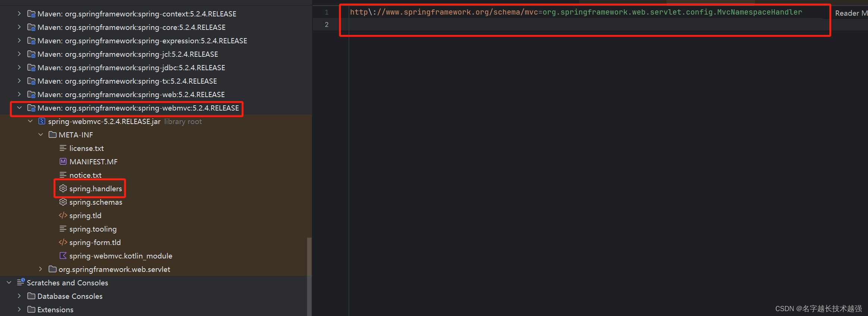
Task: Collapse the META-INF folder
Action: coord(41,134)
